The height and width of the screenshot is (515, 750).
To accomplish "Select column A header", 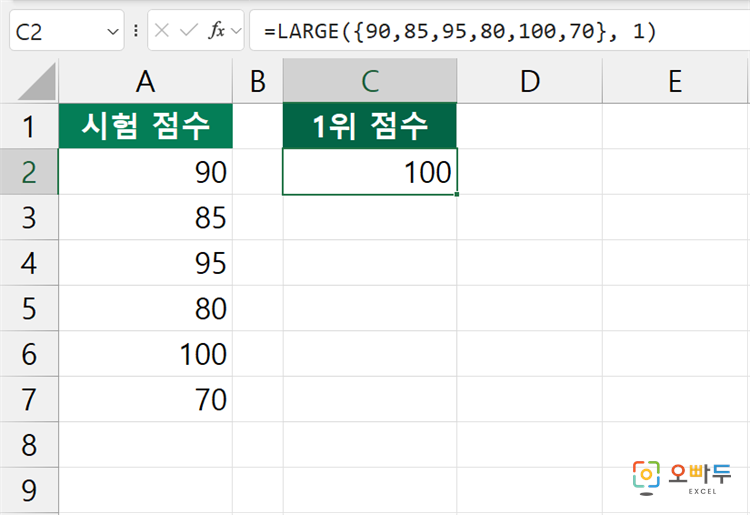I will click(x=145, y=81).
